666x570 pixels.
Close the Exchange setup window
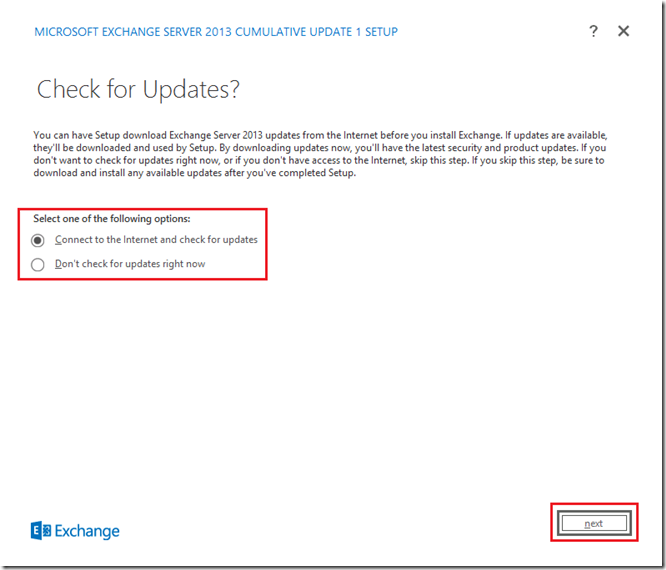click(624, 32)
